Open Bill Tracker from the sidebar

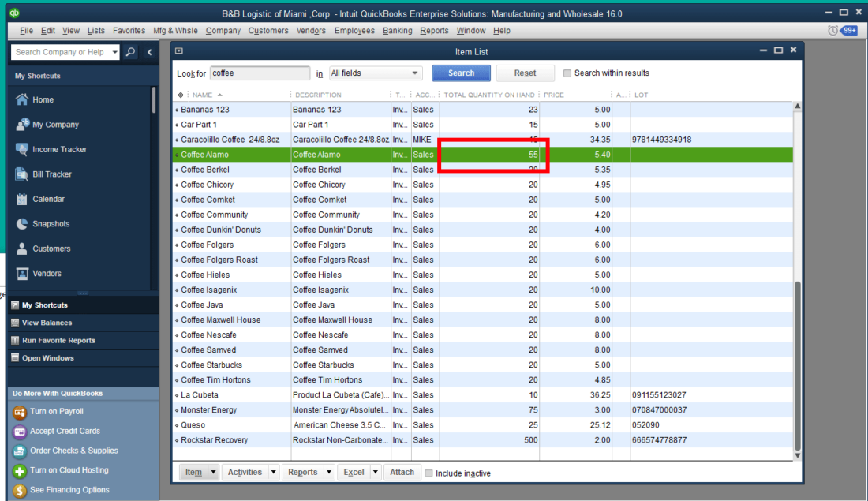tap(22, 174)
